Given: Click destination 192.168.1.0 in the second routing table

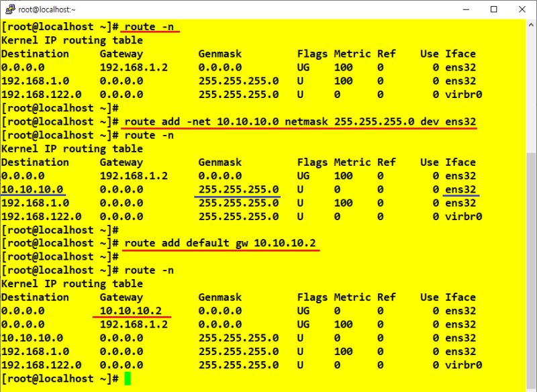Looking at the screenshot, I should [36, 203].
